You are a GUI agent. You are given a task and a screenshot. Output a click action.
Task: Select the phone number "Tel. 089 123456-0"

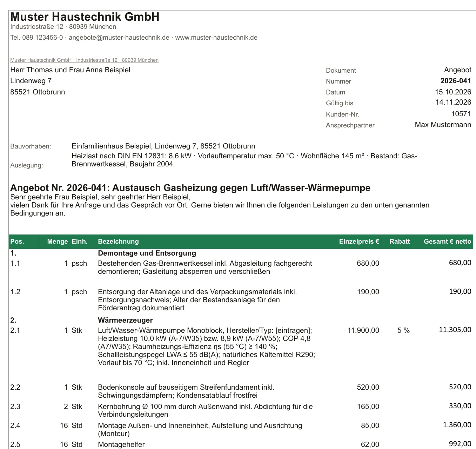(36, 38)
